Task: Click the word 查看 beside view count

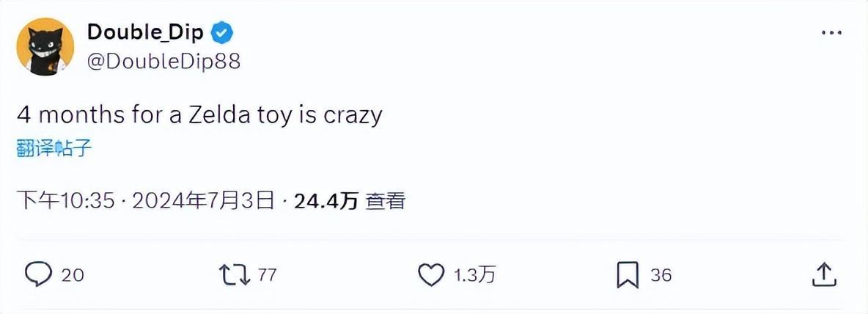Action: coord(386,200)
